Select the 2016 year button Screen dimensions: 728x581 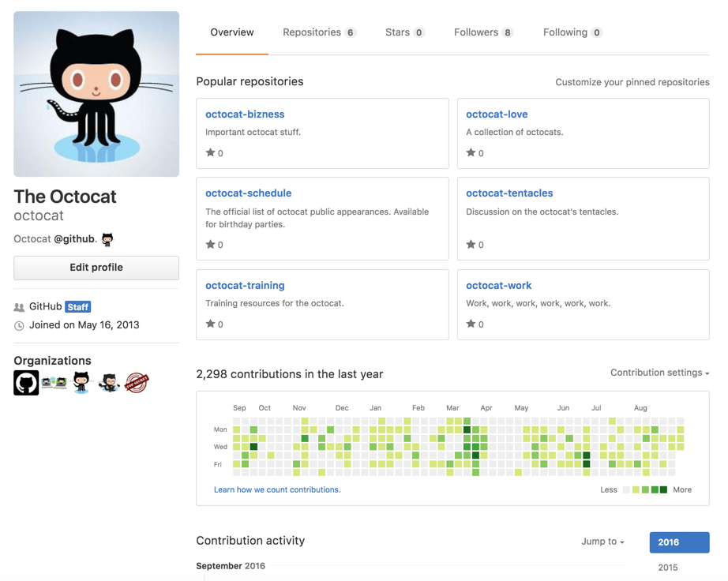click(x=679, y=542)
